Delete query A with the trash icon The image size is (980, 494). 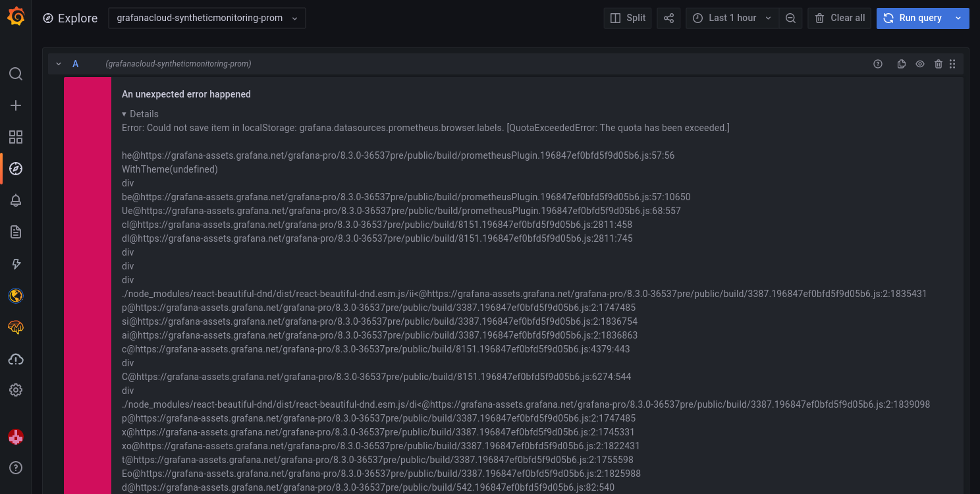tap(939, 64)
